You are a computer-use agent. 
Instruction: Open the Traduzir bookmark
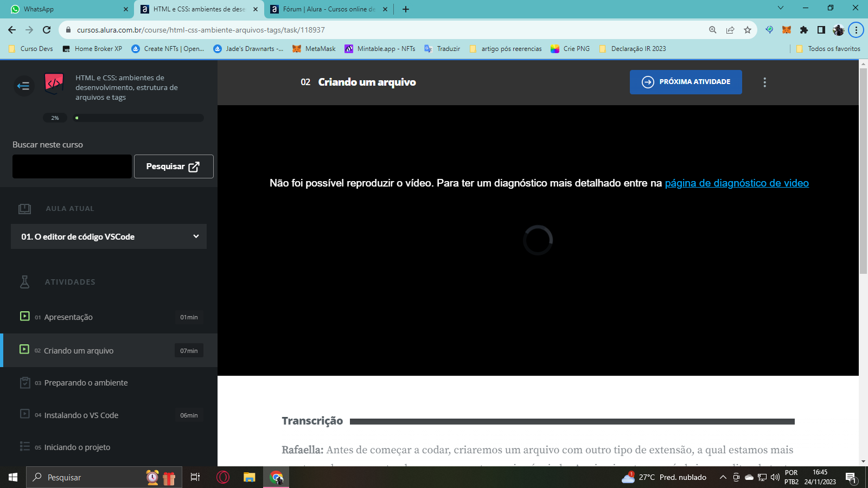[442, 49]
